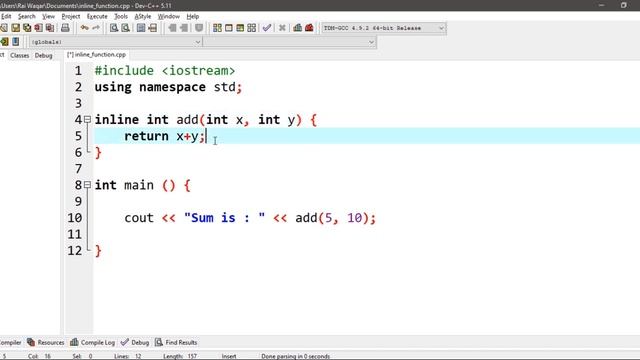Collapse the main function fold at line 8
640x360 pixels.
pyautogui.click(x=87, y=185)
